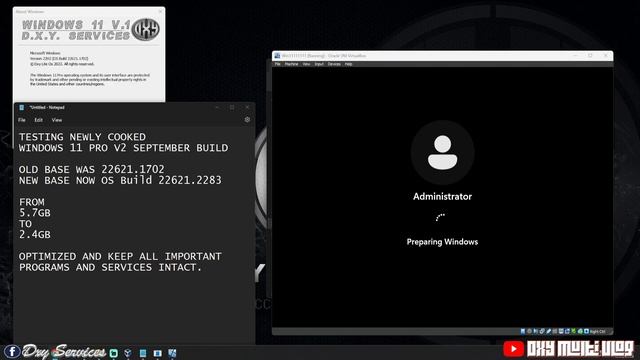Open the VirtualBox File menu
640x360 pixels.
[x=278, y=64]
